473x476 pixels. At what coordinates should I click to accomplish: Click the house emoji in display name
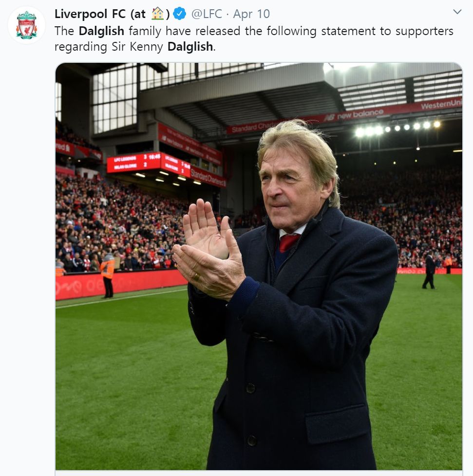157,14
